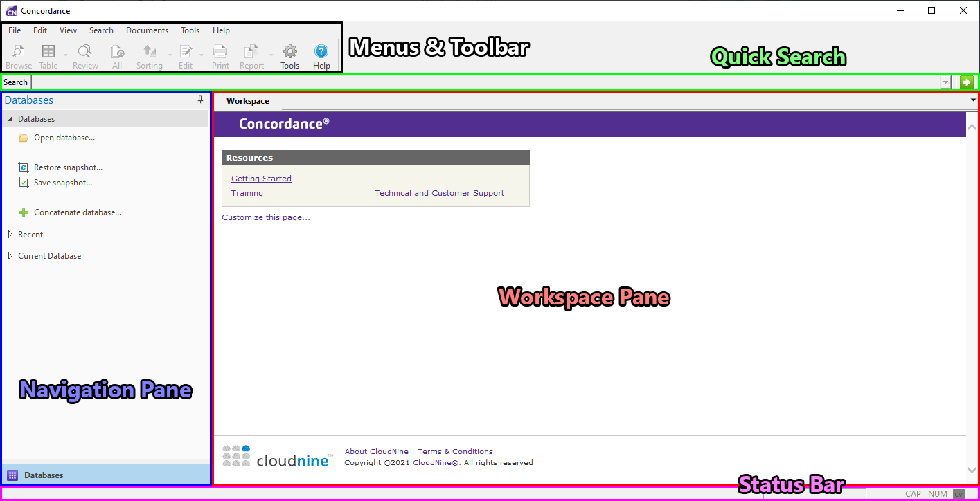
Task: Click the green plus Concatenate database icon
Action: pos(24,212)
